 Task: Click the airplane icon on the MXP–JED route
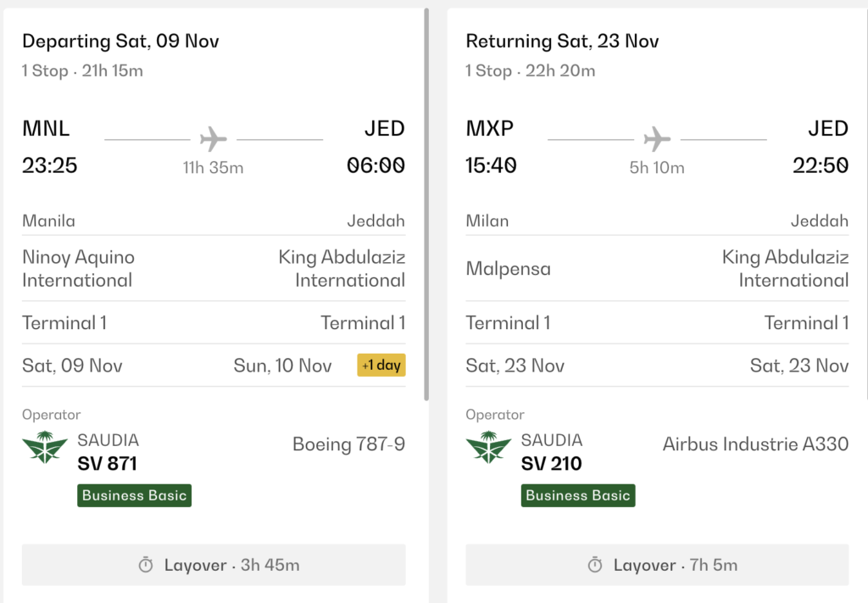coord(657,139)
